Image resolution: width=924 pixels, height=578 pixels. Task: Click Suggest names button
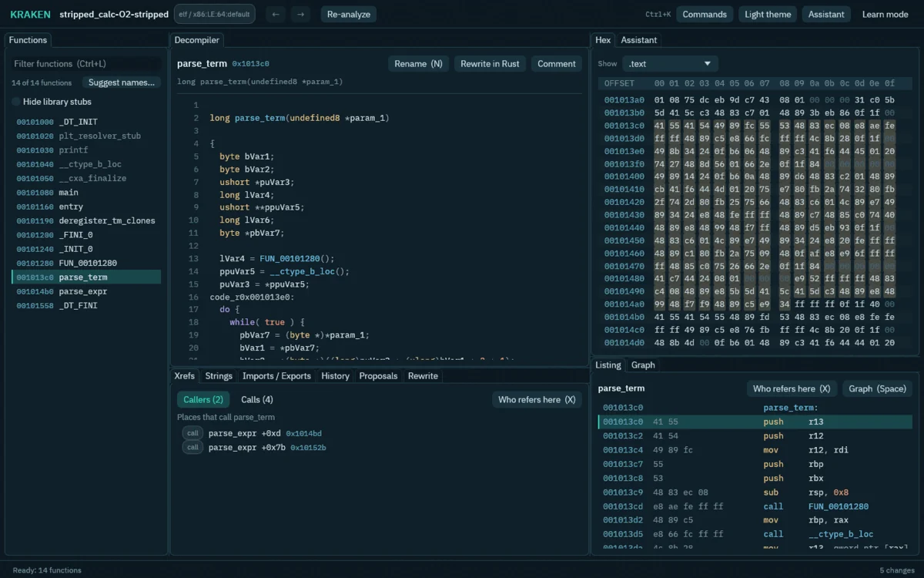tap(122, 82)
